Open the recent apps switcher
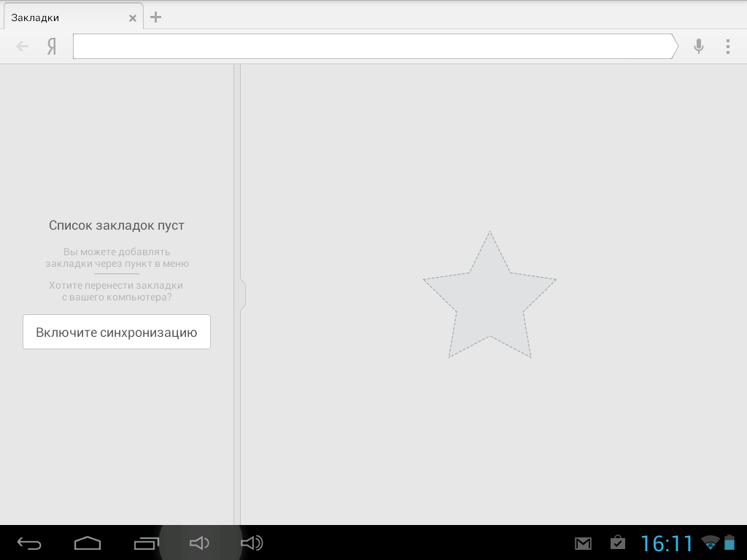Image resolution: width=747 pixels, height=560 pixels. coord(146,542)
